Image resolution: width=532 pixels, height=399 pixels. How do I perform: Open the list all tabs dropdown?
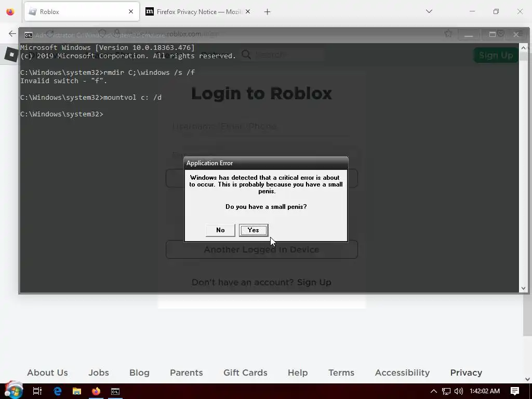point(429,11)
